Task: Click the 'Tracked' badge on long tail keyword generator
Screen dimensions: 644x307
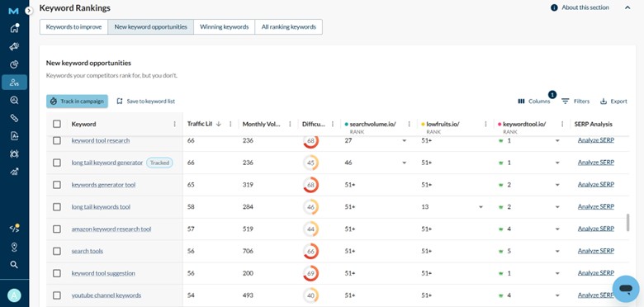Action: click(160, 163)
